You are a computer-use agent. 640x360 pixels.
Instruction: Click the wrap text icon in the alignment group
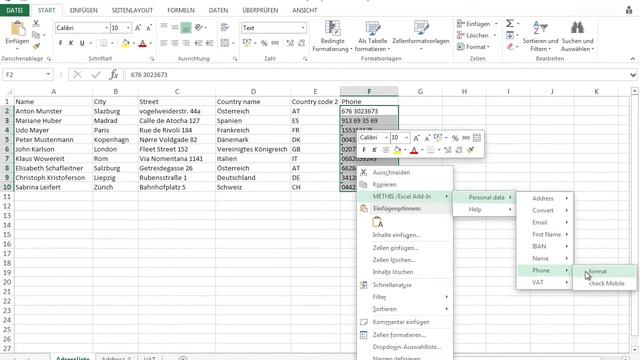pyautogui.click(x=224, y=28)
